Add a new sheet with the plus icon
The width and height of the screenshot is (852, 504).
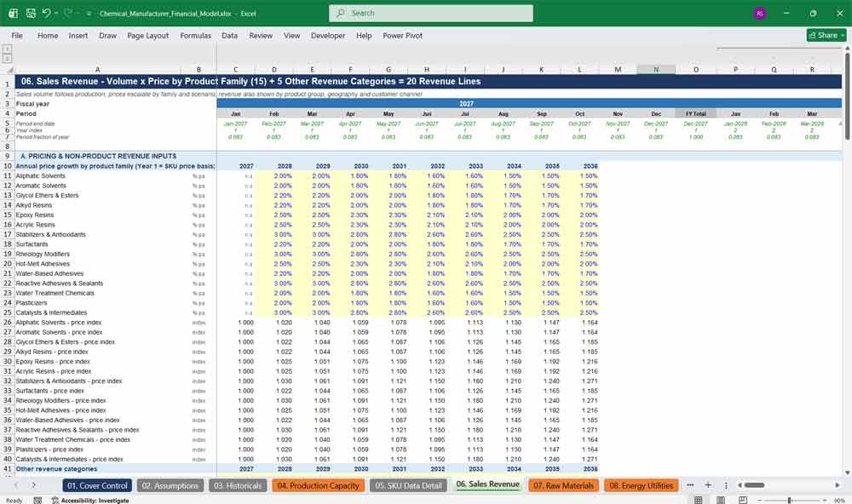point(708,485)
